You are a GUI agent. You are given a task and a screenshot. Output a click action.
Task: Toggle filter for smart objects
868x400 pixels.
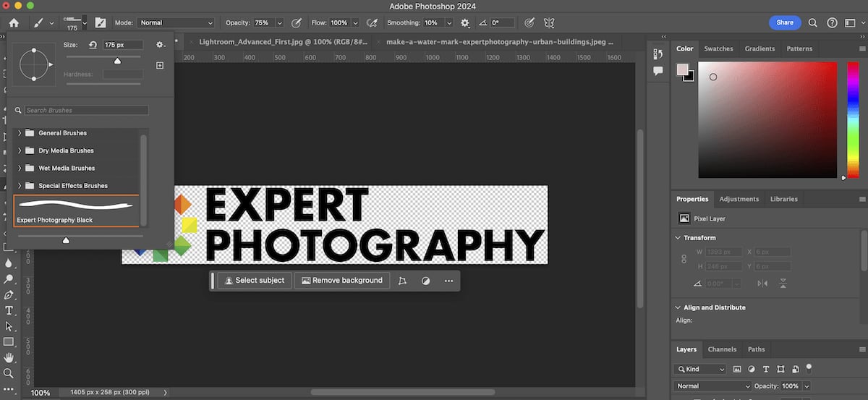point(795,369)
